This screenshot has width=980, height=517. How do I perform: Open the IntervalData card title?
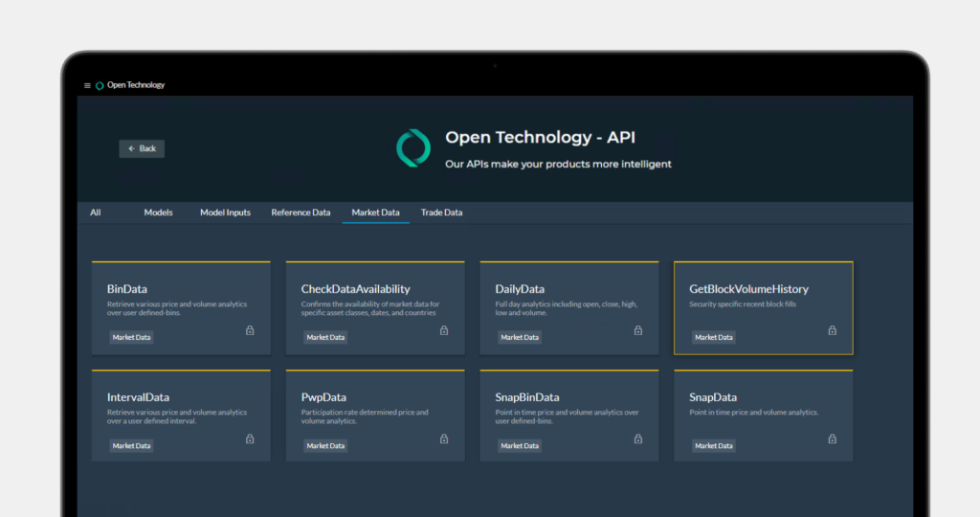pyautogui.click(x=138, y=397)
